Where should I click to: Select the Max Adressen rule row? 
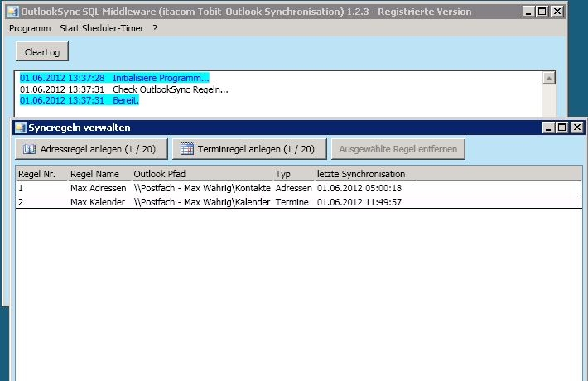tap(299, 188)
